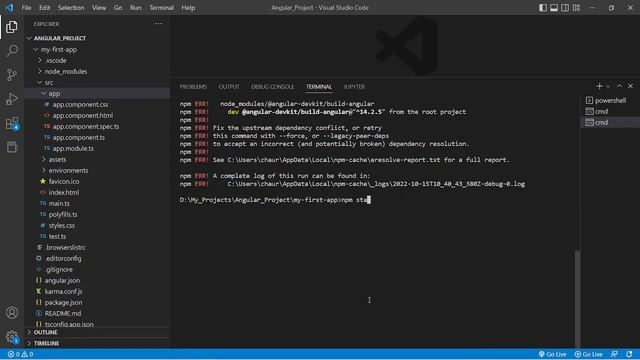
Task: Switch to the Output tab
Action: pyautogui.click(x=229, y=87)
